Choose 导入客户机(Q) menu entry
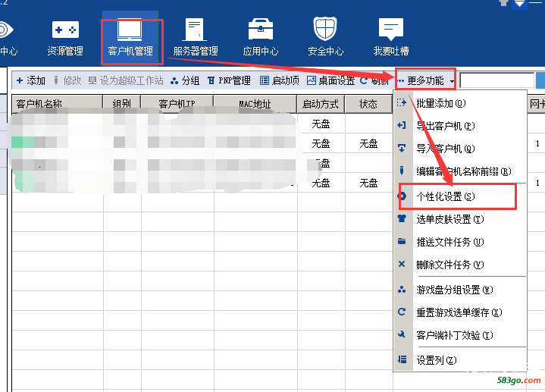Viewport: 545px width, 392px height. pyautogui.click(x=461, y=149)
